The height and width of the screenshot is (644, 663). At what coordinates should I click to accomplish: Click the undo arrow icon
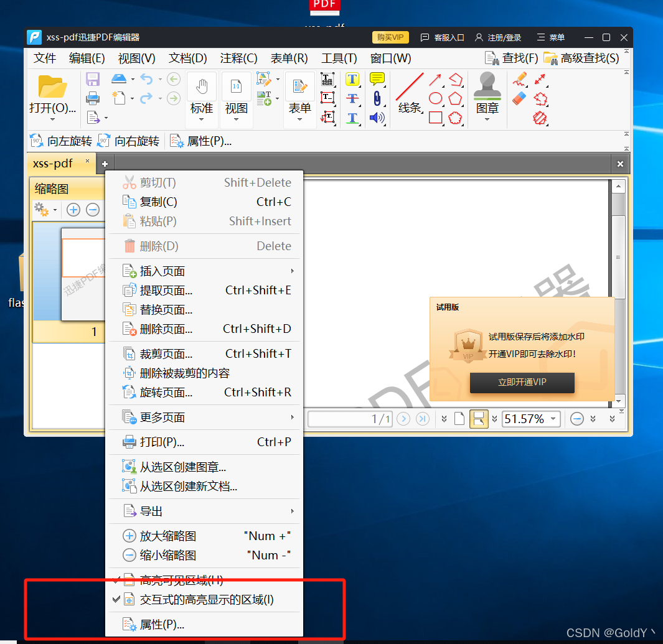(x=146, y=79)
